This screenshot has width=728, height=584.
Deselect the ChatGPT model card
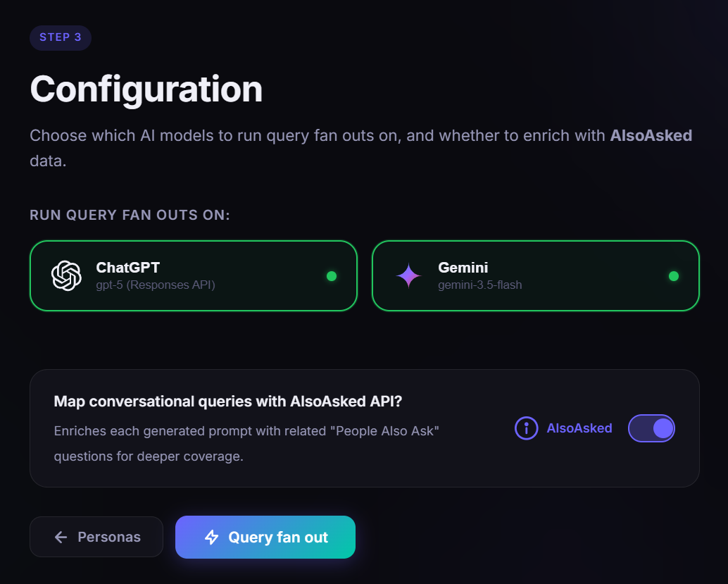194,275
